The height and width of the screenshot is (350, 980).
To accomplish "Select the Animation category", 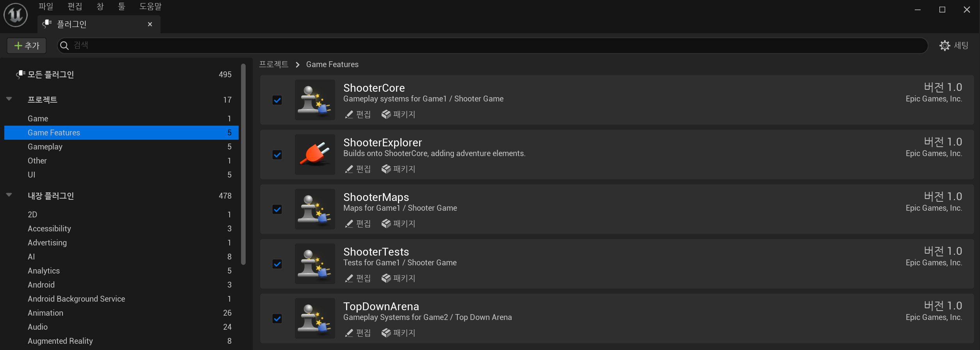I will (121, 313).
